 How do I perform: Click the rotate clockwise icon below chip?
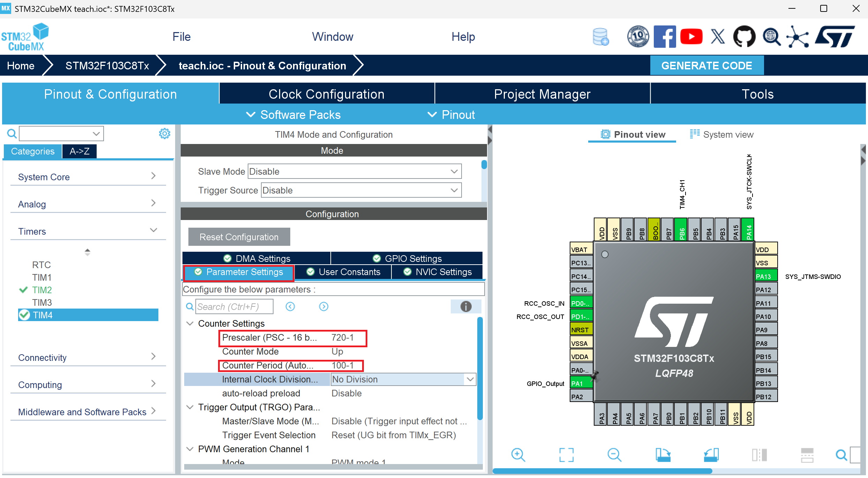click(663, 455)
